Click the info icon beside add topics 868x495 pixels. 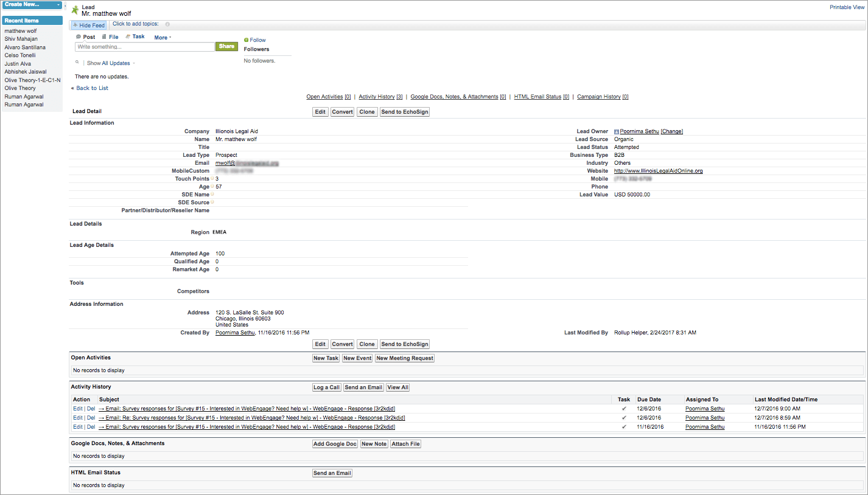167,24
